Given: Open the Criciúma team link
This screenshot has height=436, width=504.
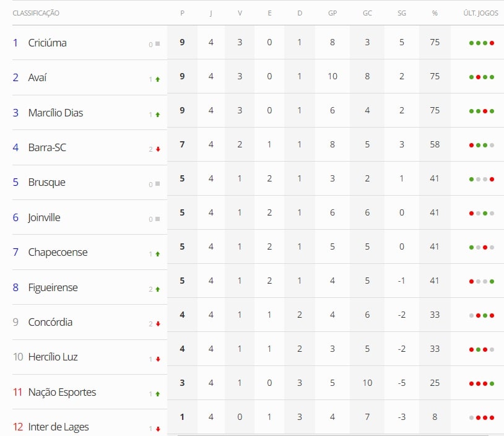Looking at the screenshot, I should pos(47,43).
